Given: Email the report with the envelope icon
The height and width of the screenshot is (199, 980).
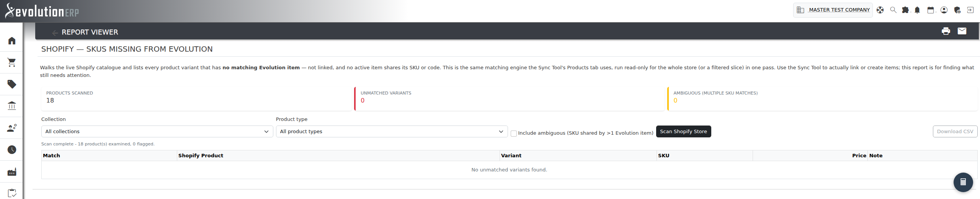Looking at the screenshot, I should click(962, 31).
